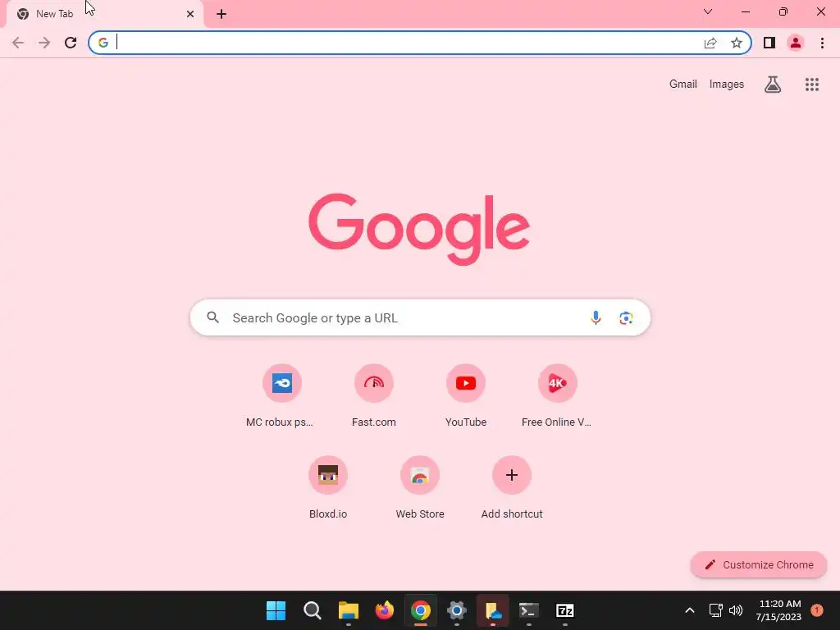Image resolution: width=840 pixels, height=630 pixels.
Task: Reload the page with the refresh icon
Action: tap(71, 43)
